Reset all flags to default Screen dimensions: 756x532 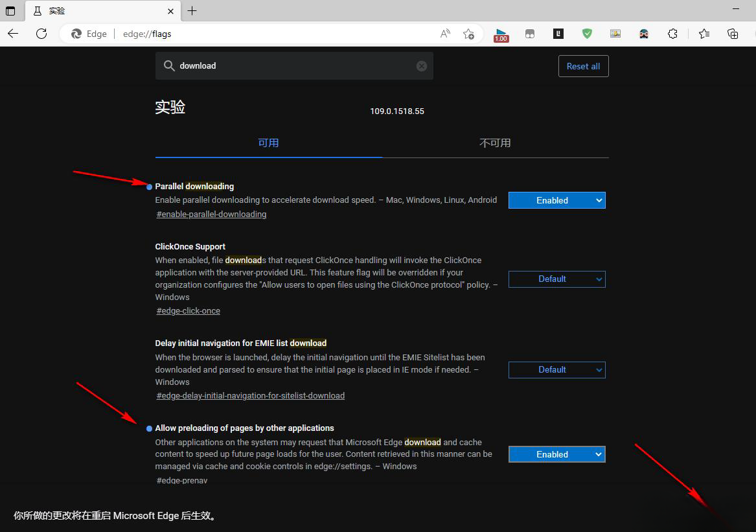point(584,66)
